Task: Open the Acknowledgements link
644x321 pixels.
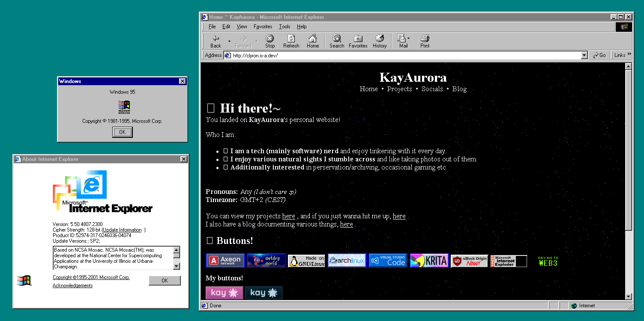Action: [72, 285]
